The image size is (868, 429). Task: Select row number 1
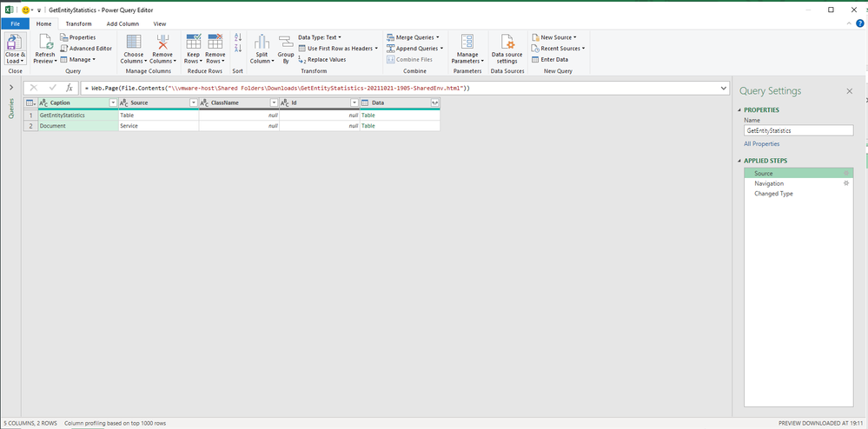[x=30, y=115]
